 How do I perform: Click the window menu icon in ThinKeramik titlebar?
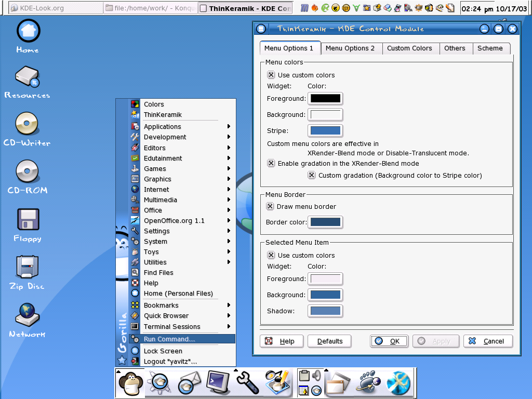pos(261,29)
